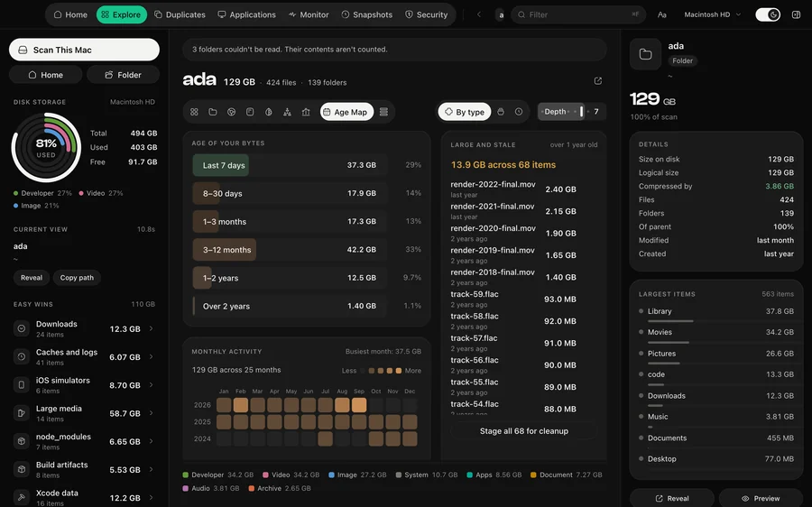
Task: Select the stacked list view icon
Action: click(x=383, y=112)
